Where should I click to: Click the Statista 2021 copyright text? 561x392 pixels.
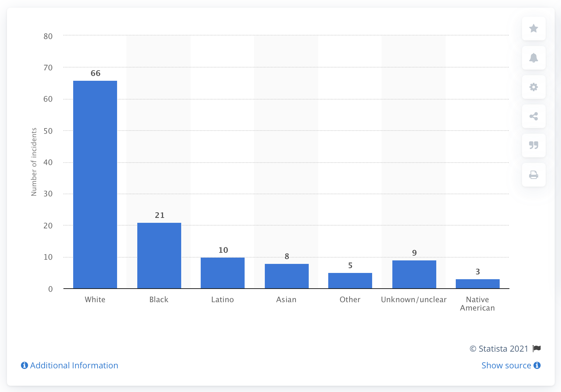point(499,348)
